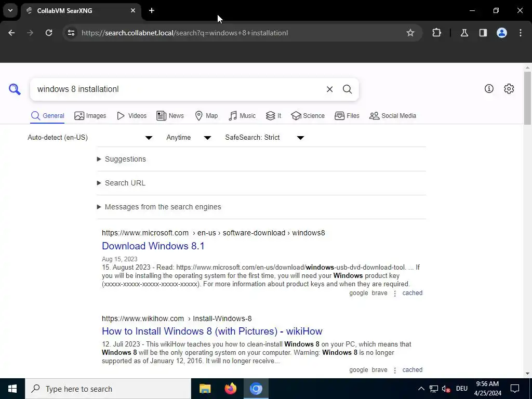This screenshot has height=399, width=532.
Task: Switch to the It tab
Action: pos(273,116)
